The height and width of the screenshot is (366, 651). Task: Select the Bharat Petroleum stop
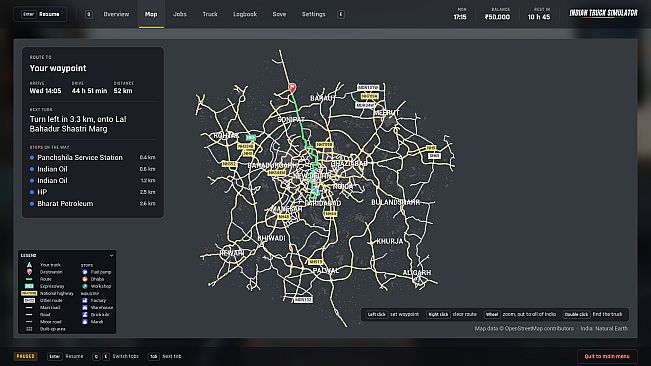(93, 204)
